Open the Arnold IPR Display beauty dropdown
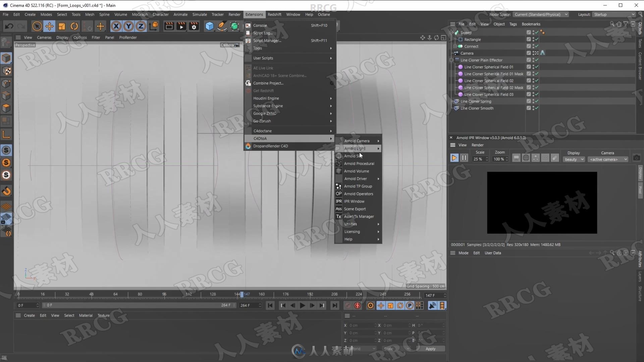The width and height of the screenshot is (644, 362). (574, 160)
